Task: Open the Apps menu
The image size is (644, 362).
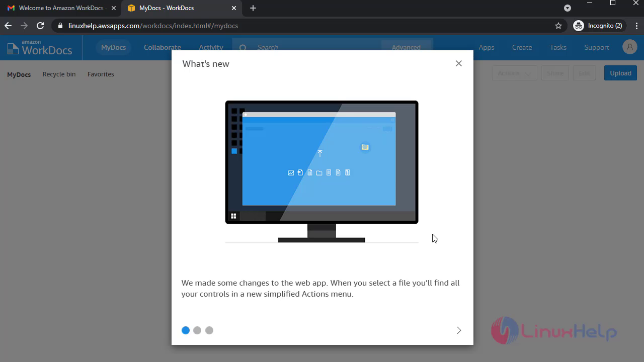Action: 486,47
